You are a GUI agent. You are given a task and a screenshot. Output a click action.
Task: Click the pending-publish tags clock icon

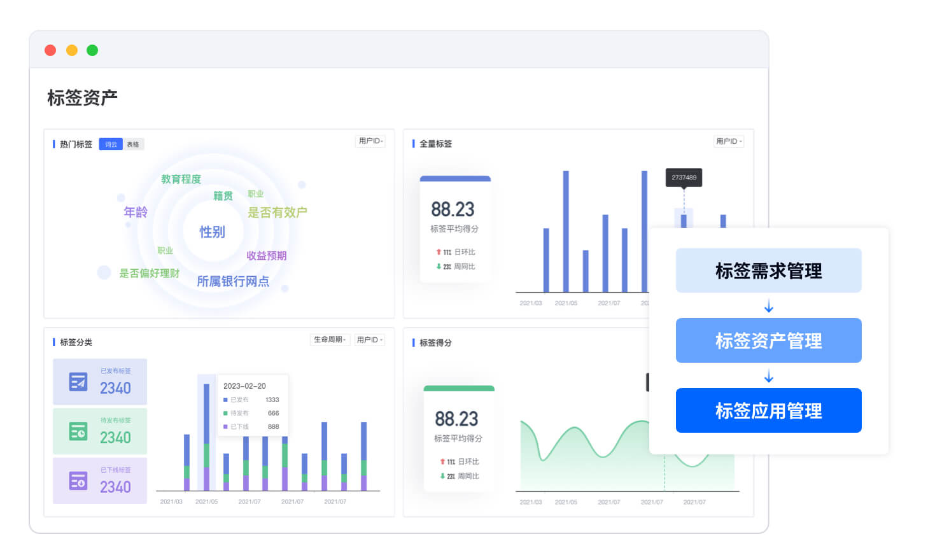tap(78, 431)
